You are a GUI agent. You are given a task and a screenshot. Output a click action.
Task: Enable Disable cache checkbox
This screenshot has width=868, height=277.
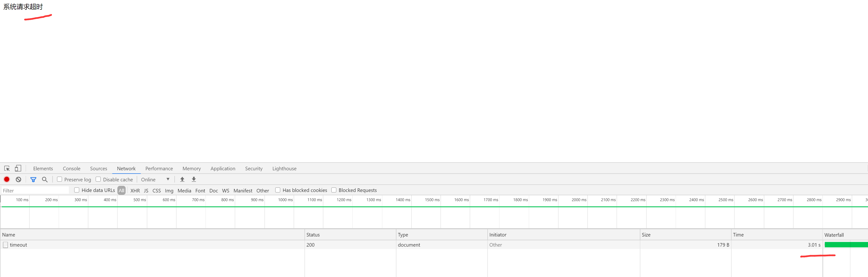tap(98, 179)
